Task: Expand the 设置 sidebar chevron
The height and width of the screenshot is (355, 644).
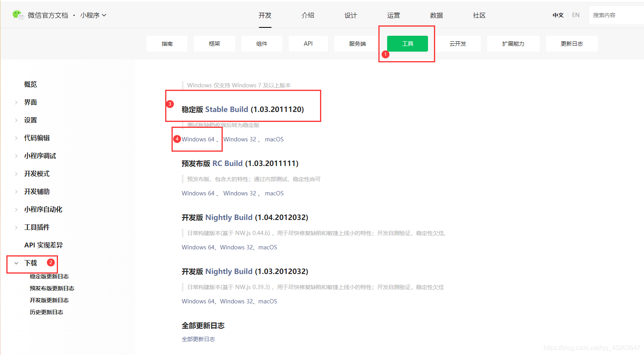Action: coord(16,120)
